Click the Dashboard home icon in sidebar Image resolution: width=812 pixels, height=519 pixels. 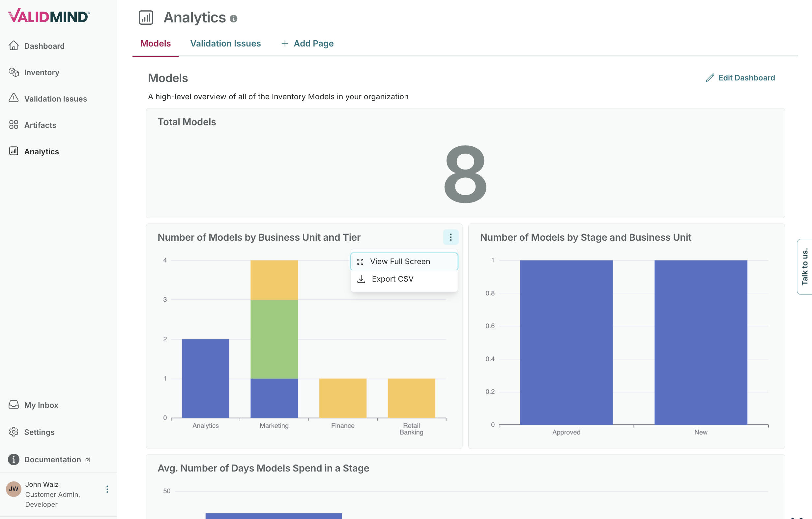coord(14,46)
